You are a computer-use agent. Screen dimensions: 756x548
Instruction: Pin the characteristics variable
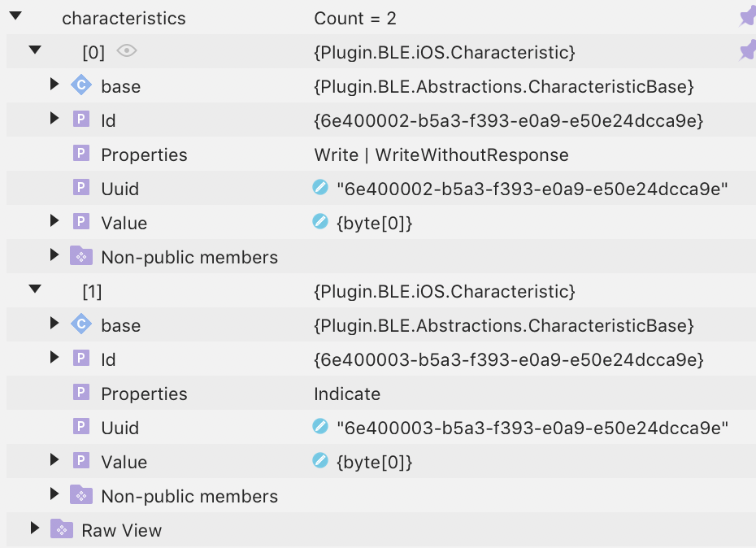point(746,16)
